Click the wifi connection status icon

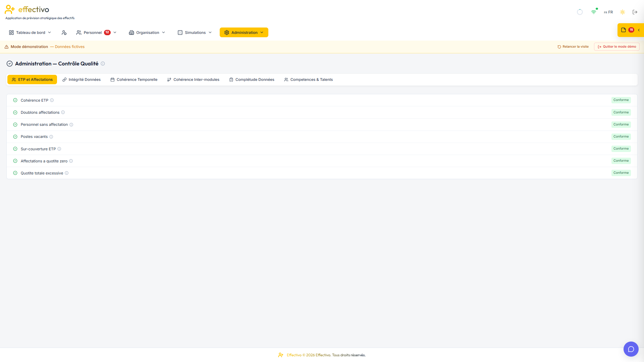[594, 12]
